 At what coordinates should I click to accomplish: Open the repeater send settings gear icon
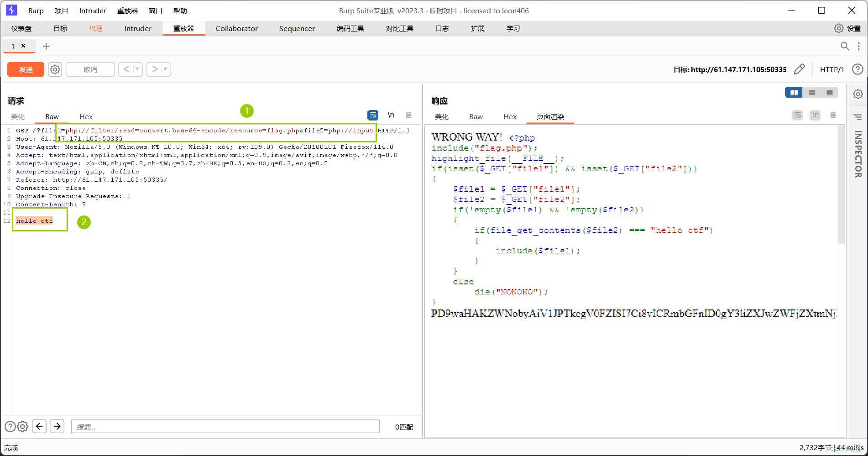click(x=55, y=69)
